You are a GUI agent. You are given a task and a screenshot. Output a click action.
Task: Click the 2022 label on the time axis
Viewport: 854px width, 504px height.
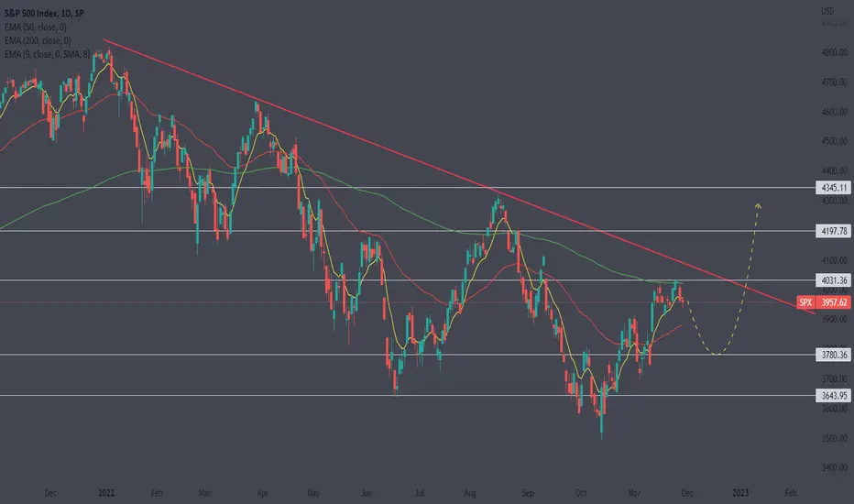106,493
